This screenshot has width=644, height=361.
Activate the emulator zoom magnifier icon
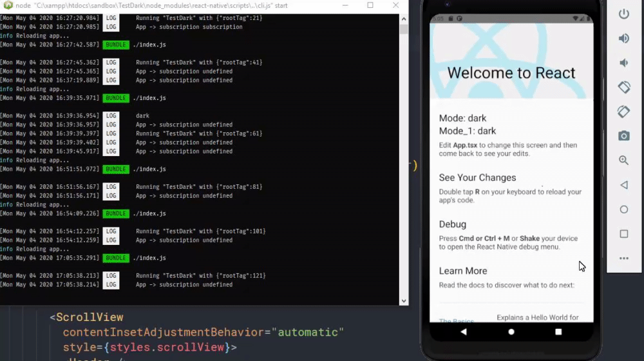coord(623,161)
